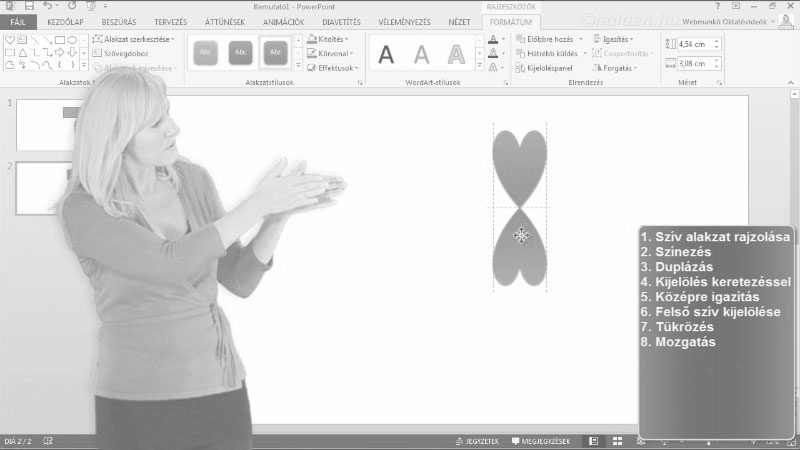Open the Kijelöléspanel selection pane

click(x=544, y=68)
